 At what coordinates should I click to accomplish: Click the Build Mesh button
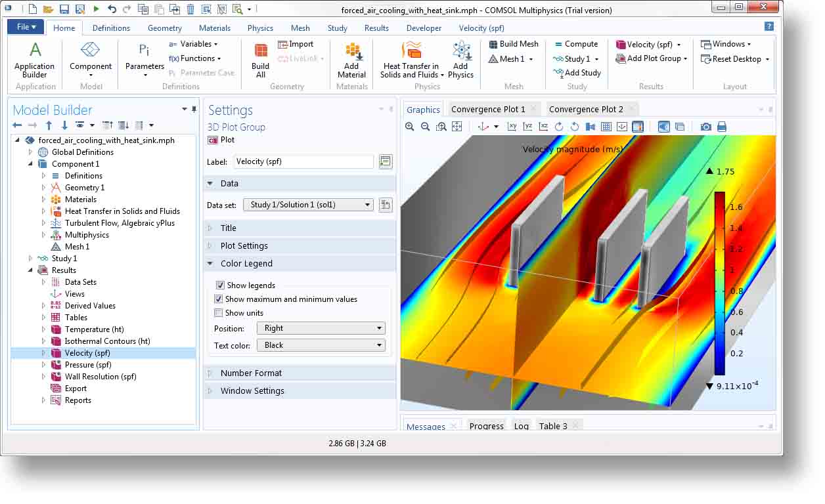click(x=514, y=44)
